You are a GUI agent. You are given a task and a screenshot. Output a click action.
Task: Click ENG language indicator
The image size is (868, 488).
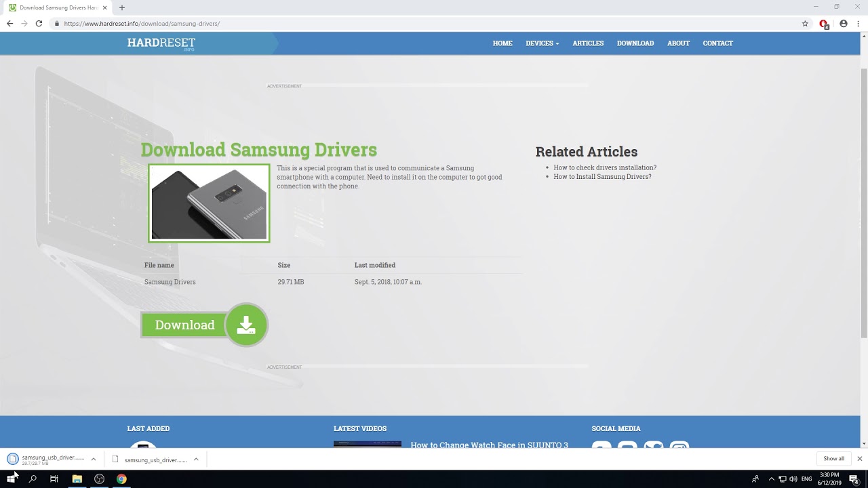[807, 479]
